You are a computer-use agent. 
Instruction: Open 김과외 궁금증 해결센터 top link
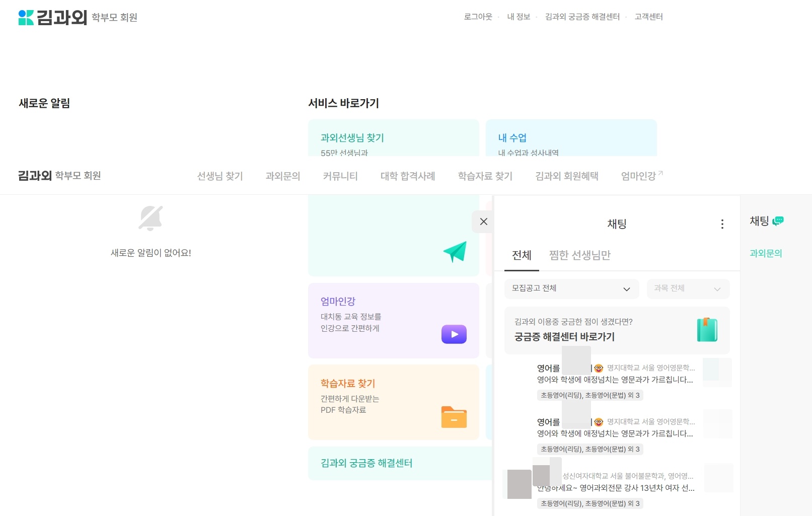[582, 17]
